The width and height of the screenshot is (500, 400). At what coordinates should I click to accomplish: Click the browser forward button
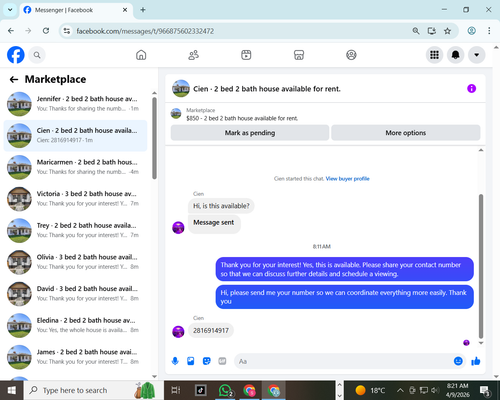click(28, 31)
